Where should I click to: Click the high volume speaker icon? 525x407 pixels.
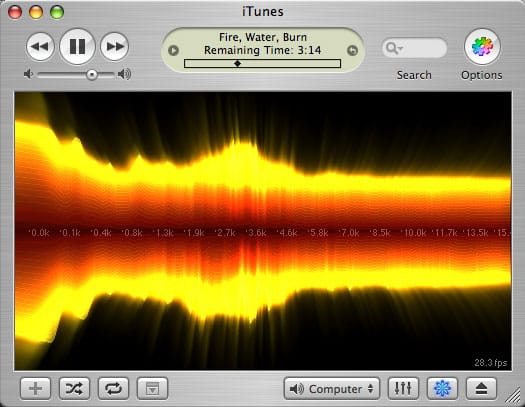[124, 74]
